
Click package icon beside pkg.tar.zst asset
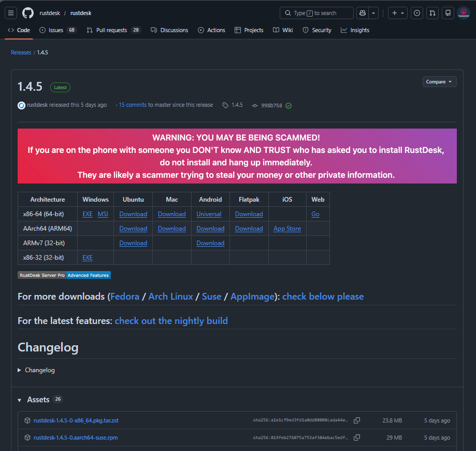click(x=27, y=420)
